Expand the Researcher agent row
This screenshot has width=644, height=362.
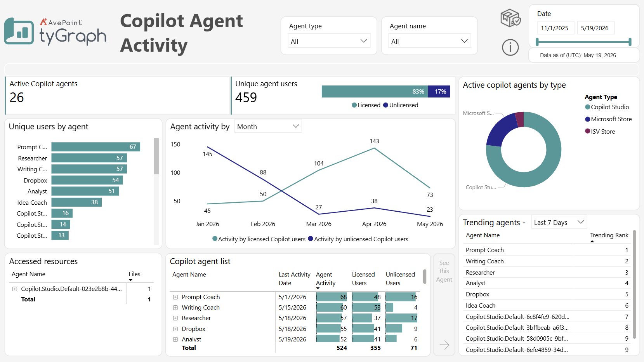pyautogui.click(x=175, y=318)
